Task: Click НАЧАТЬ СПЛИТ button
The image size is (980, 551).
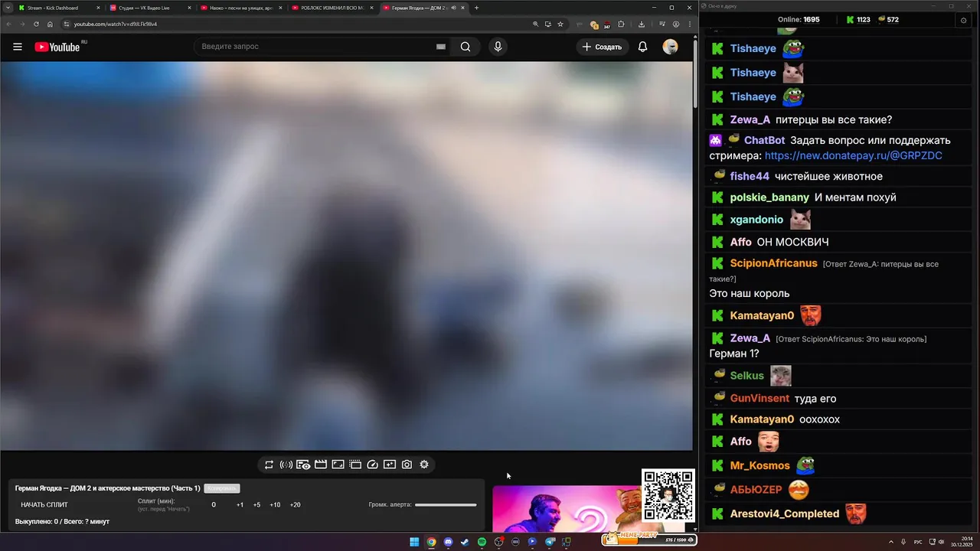Action: pos(44,505)
